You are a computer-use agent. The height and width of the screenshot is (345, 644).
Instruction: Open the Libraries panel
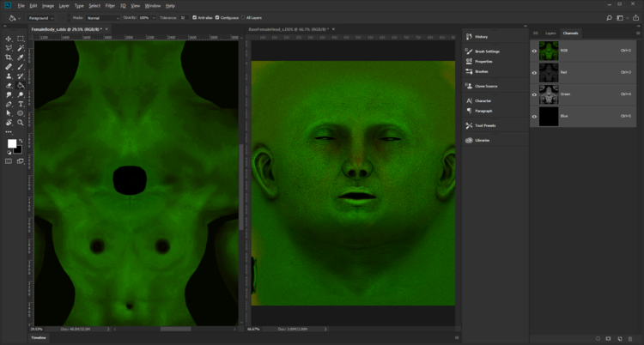pyautogui.click(x=483, y=141)
